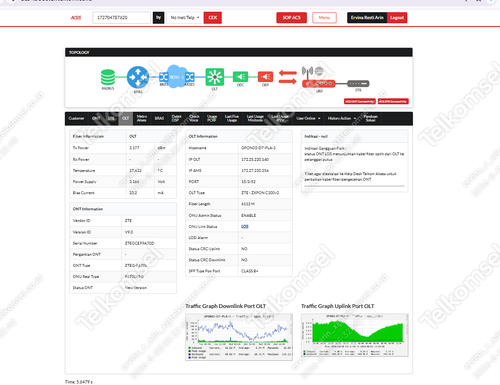Open the Traffic Graph Uplink Port OLT thumbnail
This screenshot has width=500, height=385.
click(355, 335)
